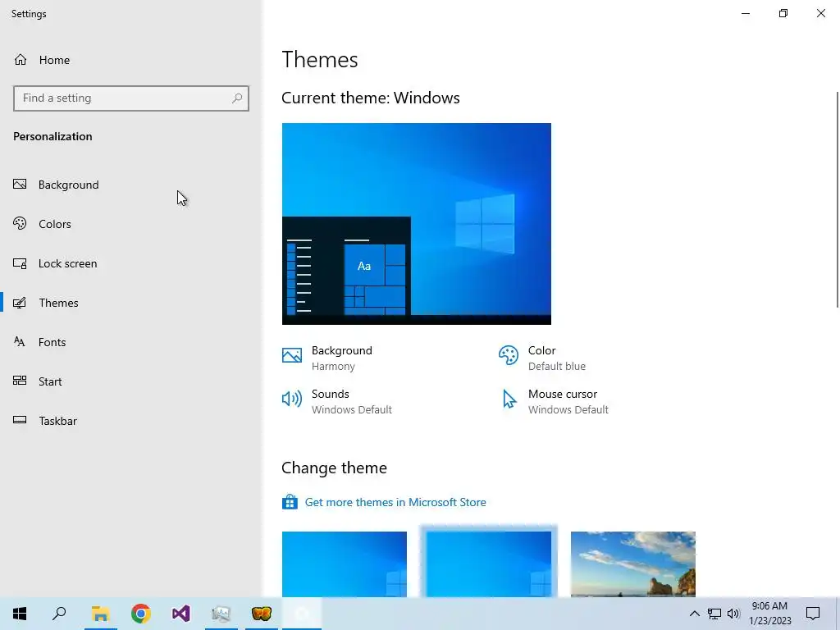Viewport: 840px width, 630px height.
Task: Click the magnifier icon in search box
Action: click(237, 98)
